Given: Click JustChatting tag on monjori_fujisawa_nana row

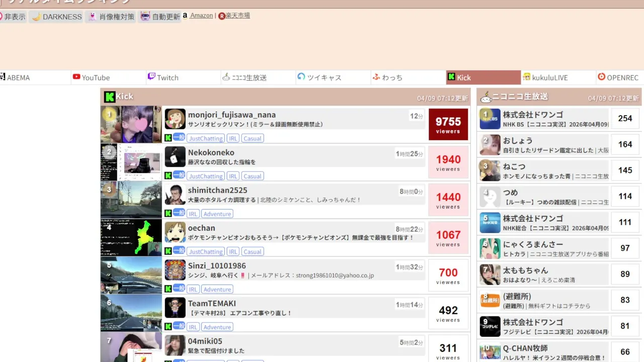Looking at the screenshot, I should tap(206, 138).
